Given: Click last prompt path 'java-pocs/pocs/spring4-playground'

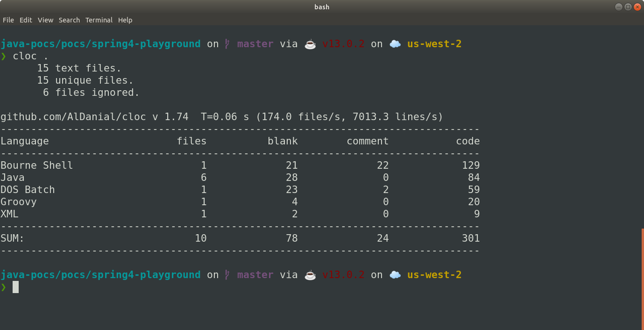Looking at the screenshot, I should click(x=100, y=275).
